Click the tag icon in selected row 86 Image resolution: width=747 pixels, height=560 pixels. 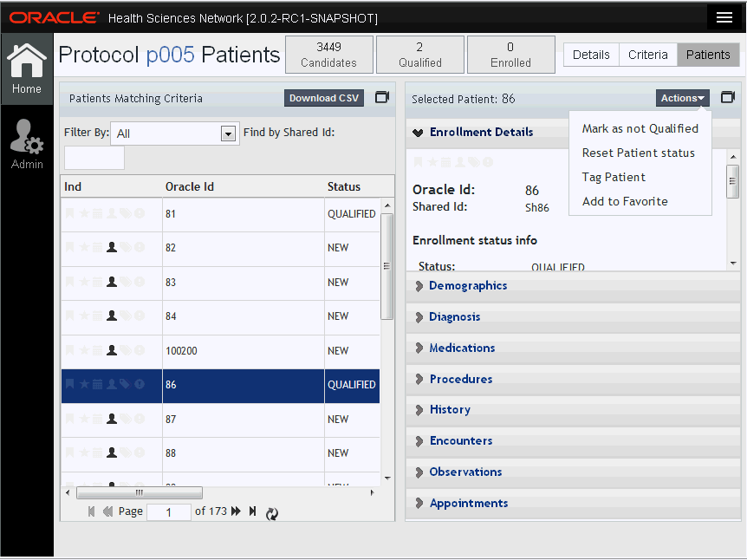[126, 384]
